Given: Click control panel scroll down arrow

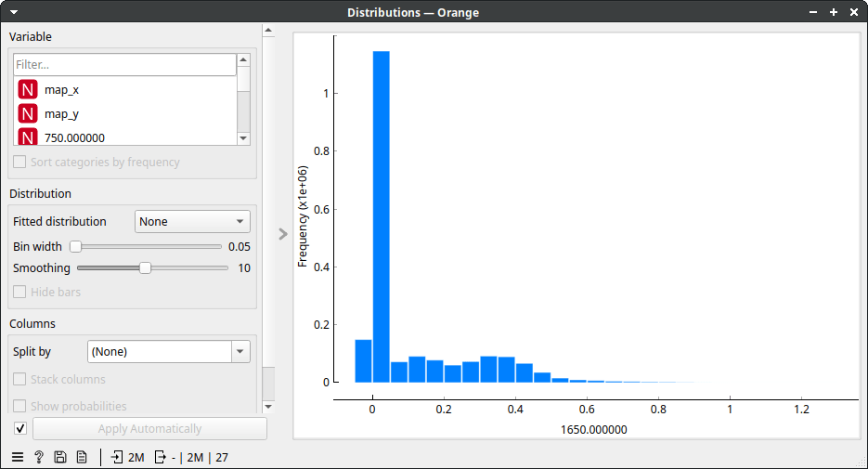Looking at the screenshot, I should pyautogui.click(x=268, y=407).
